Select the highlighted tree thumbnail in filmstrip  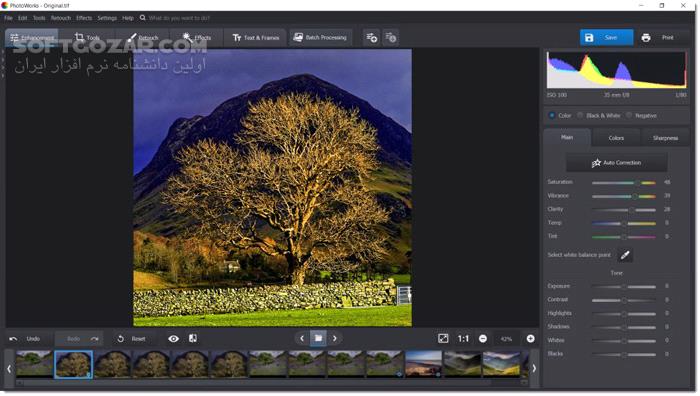(x=73, y=364)
